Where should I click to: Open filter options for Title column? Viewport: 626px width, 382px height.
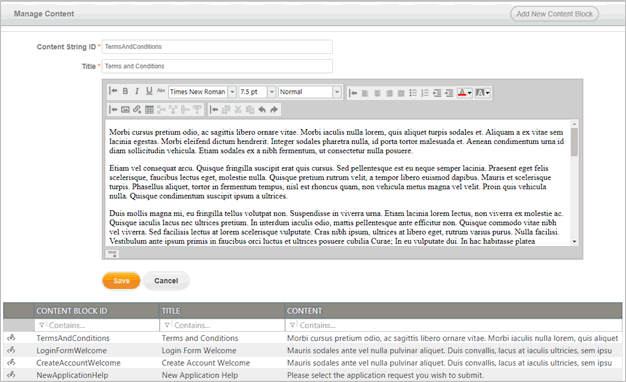[167, 325]
